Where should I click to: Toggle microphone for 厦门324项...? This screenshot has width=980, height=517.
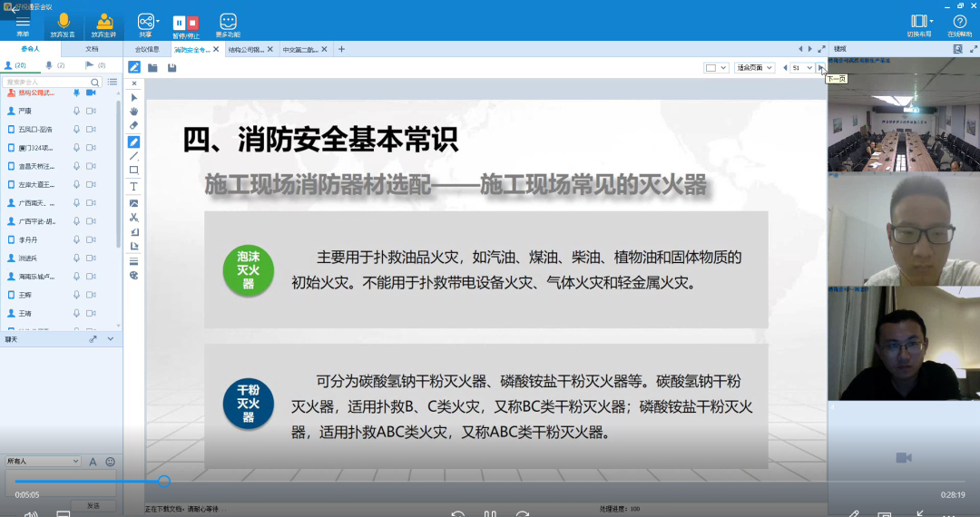(x=76, y=148)
